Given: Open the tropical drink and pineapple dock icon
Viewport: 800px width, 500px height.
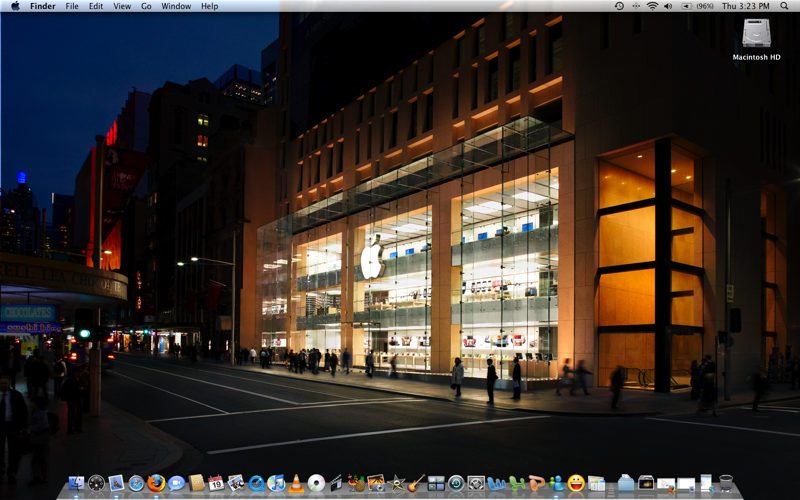Looking at the screenshot, I should pos(356,483).
